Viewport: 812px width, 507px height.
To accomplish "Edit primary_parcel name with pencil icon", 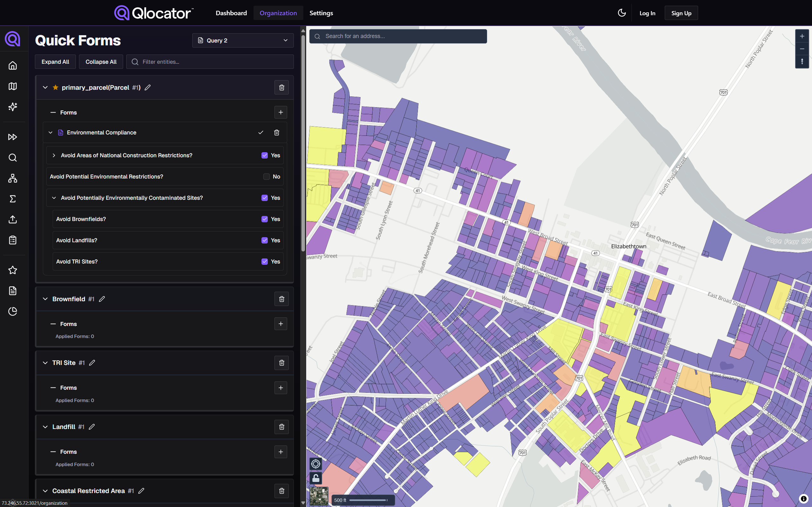I will [x=148, y=88].
